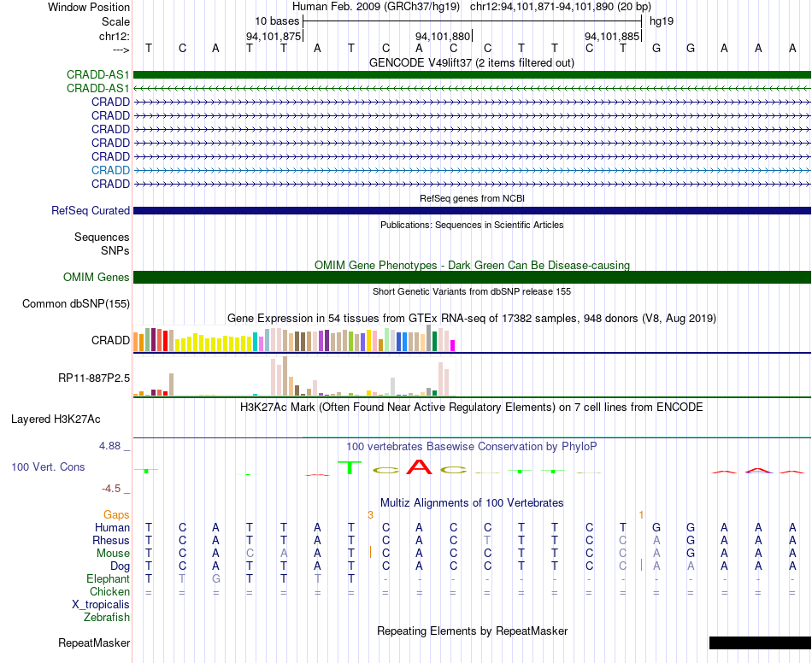Click the large red 'A' in PhyloP logo
This screenshot has height=663, width=812.
(x=419, y=466)
